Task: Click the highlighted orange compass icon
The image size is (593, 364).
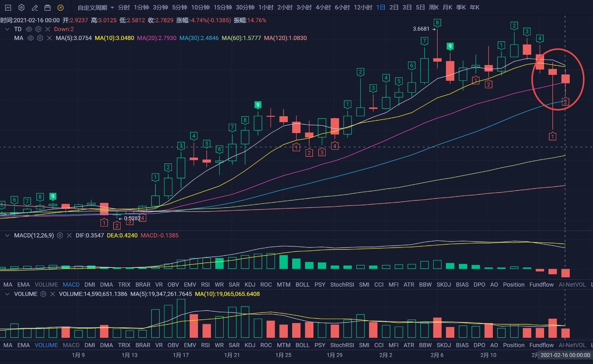Action: (60, 7)
